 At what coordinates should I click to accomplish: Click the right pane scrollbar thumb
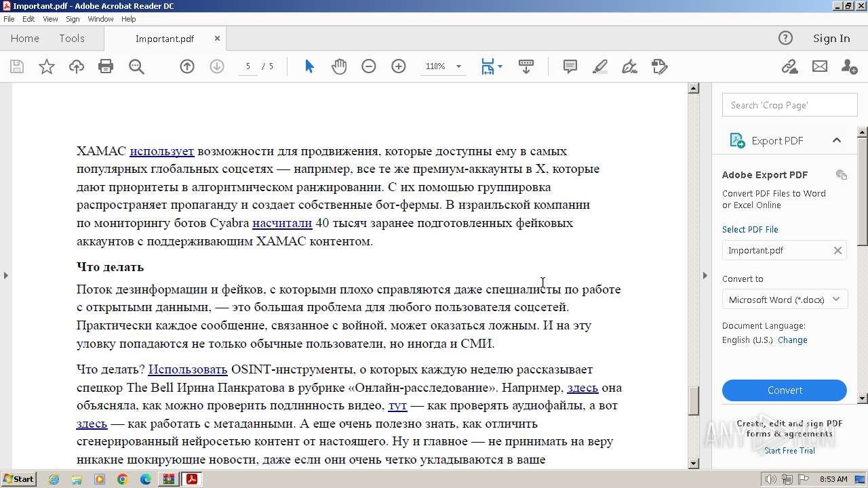[x=863, y=190]
